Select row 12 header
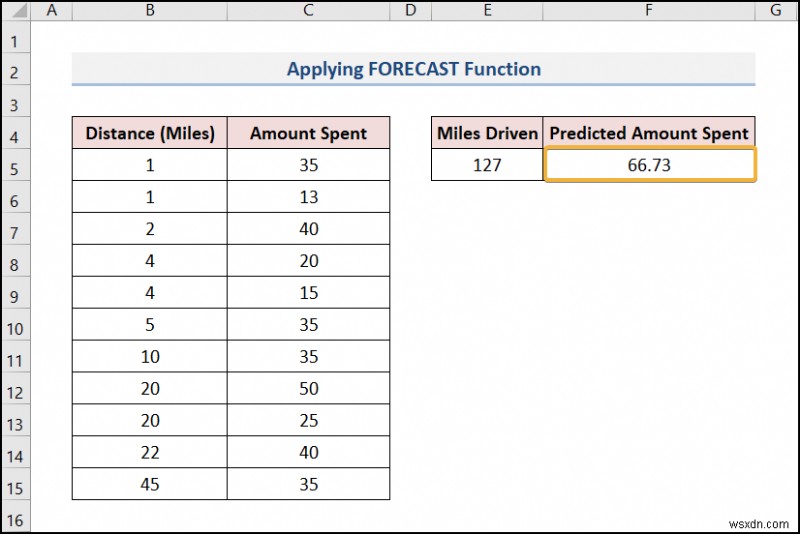The image size is (800, 534). tap(16, 388)
